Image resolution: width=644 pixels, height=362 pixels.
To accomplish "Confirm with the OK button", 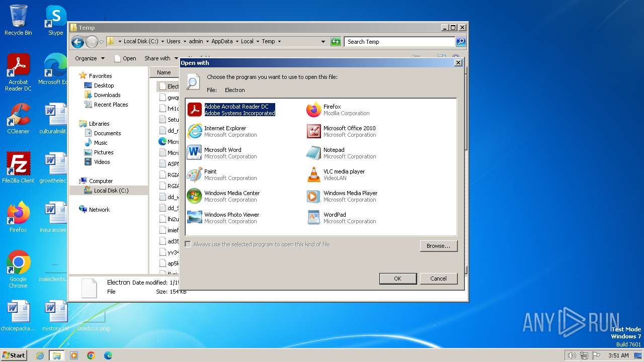I will click(397, 279).
